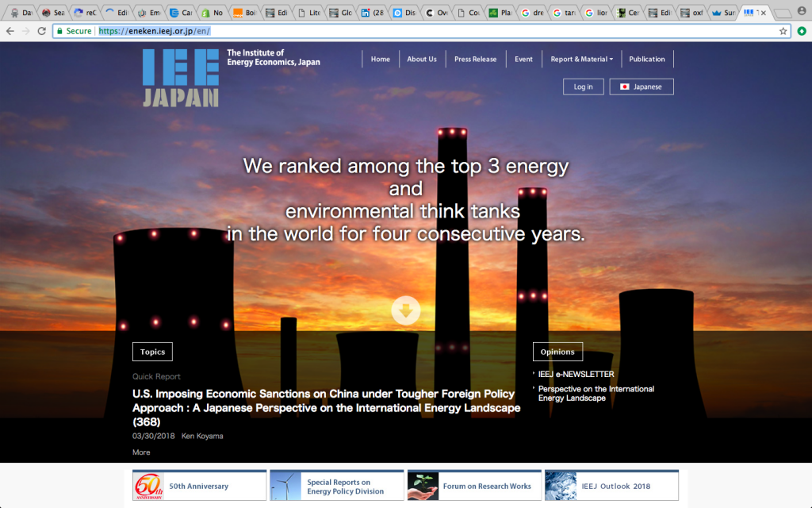
Task: Bookmark page with the star icon
Action: [x=783, y=31]
